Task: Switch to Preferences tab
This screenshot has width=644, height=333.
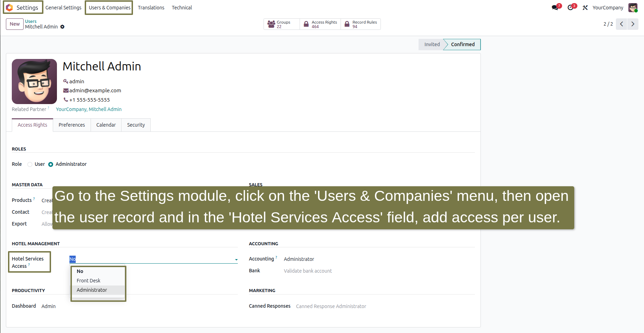Action: pyautogui.click(x=72, y=125)
